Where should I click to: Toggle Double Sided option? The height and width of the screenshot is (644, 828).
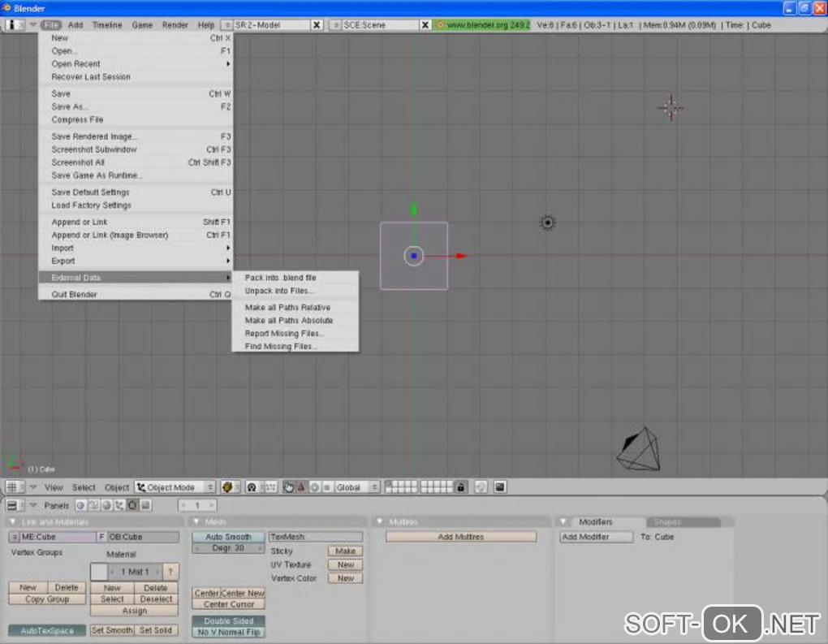coord(228,621)
